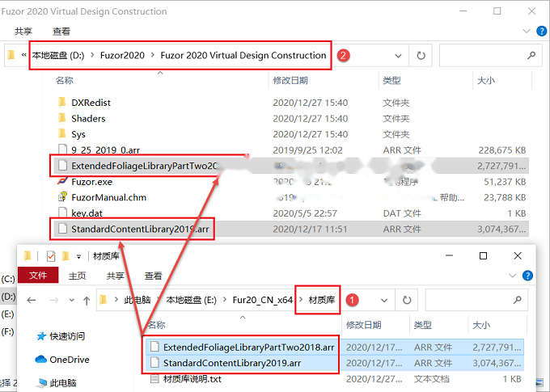
Task: Navigate to Fur20_CN_x64 breadcrumb
Action: [x=262, y=300]
